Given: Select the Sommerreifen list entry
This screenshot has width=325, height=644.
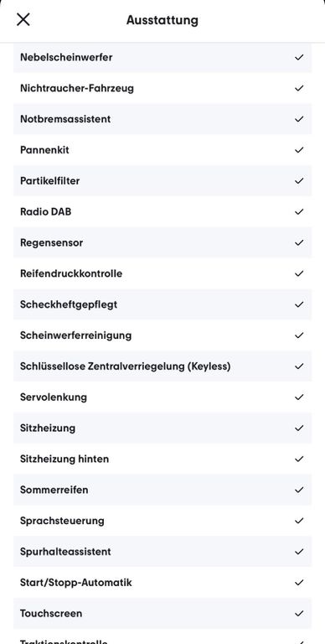Looking at the screenshot, I should [x=162, y=490].
